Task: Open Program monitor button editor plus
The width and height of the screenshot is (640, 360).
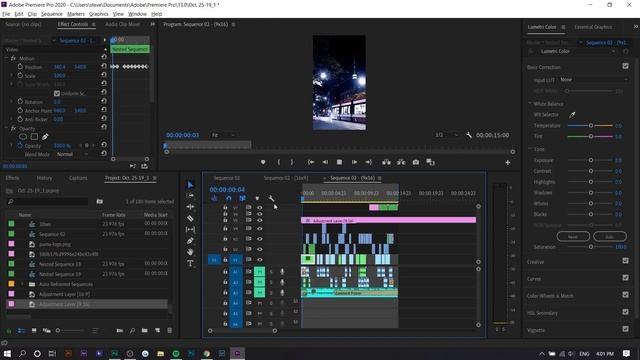Action: click(x=508, y=162)
